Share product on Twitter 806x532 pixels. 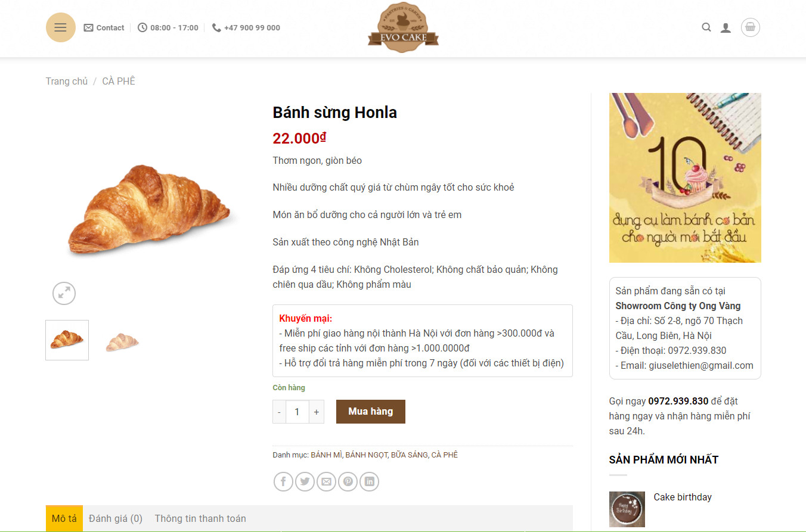(305, 481)
